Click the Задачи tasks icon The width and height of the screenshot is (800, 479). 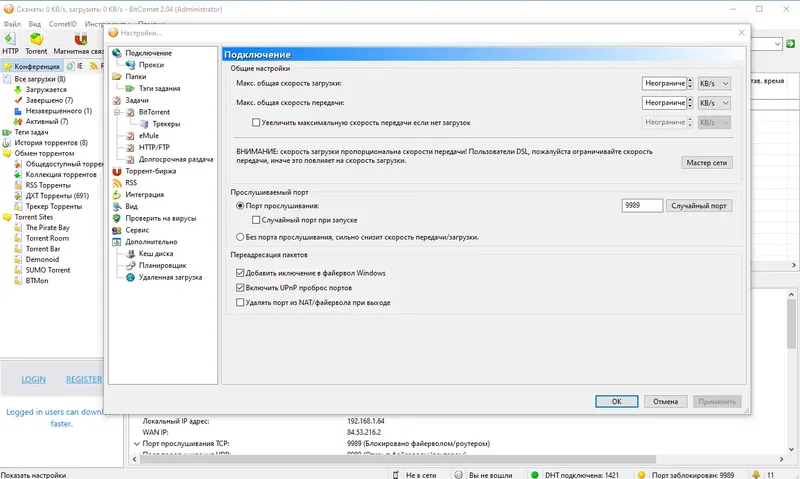tap(117, 100)
